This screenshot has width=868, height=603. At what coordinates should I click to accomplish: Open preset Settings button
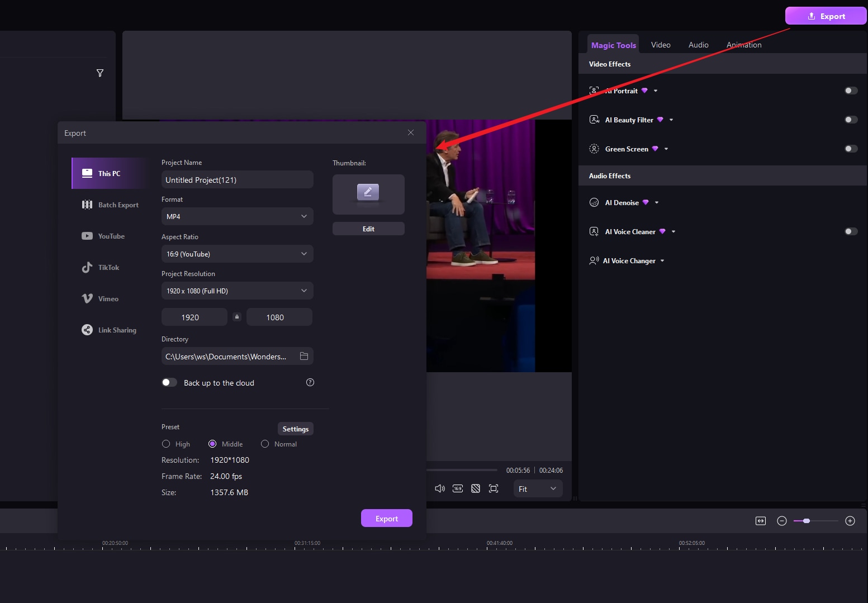[296, 429]
